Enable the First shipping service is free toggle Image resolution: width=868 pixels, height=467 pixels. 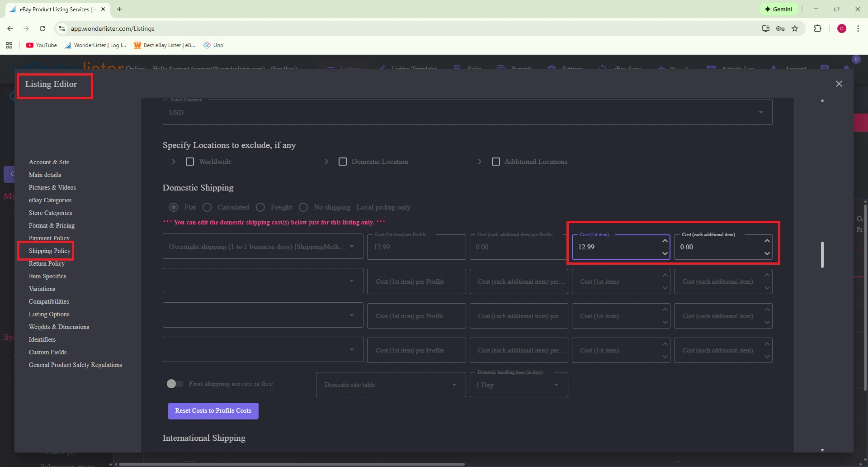(174, 383)
